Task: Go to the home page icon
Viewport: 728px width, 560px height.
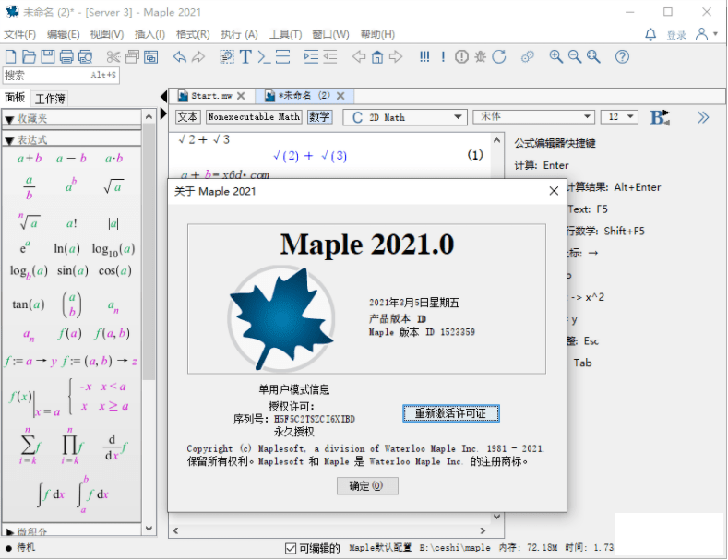Action: (377, 56)
